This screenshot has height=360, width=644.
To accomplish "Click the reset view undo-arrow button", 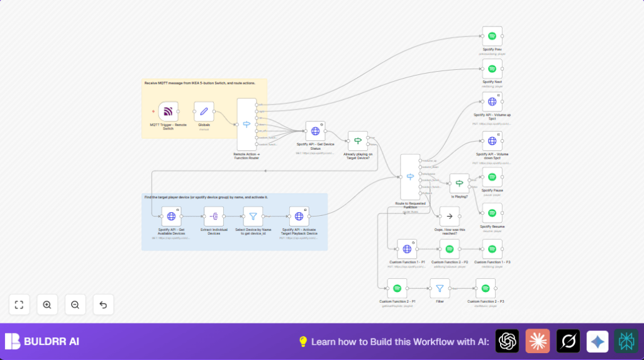I will click(103, 305).
